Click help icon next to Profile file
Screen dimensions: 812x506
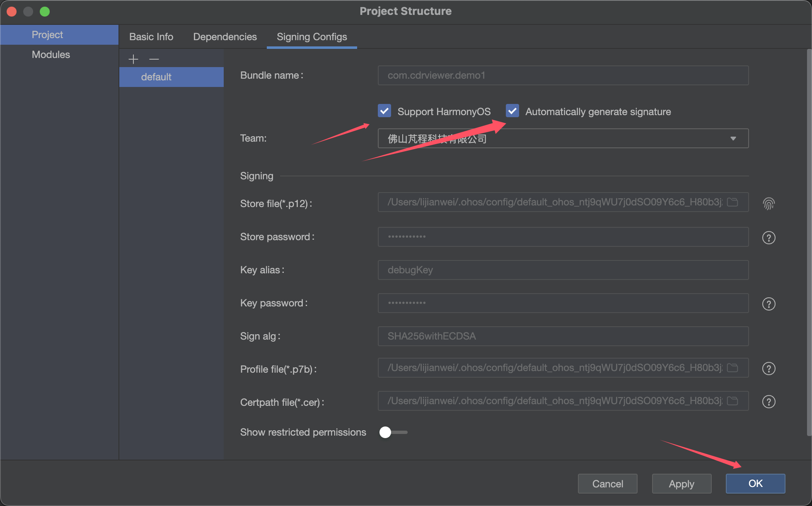pos(768,369)
